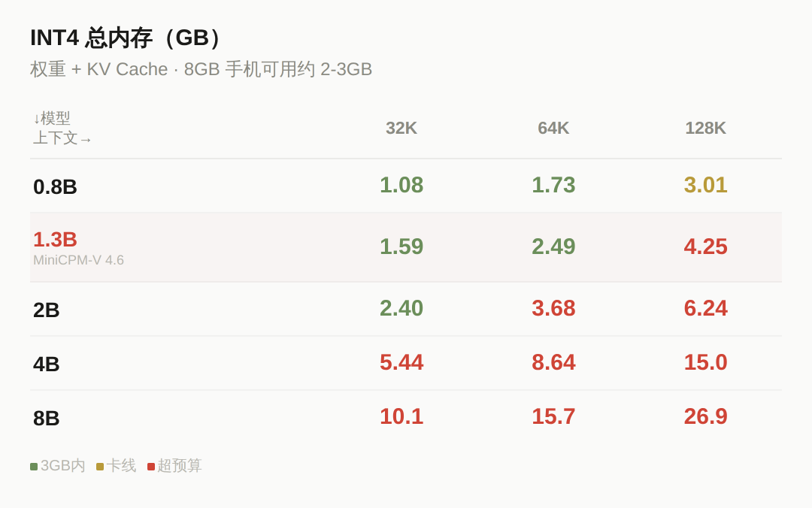This screenshot has height=508, width=812.
Task: Click the 上下文→ axis header label
Action: 62,138
